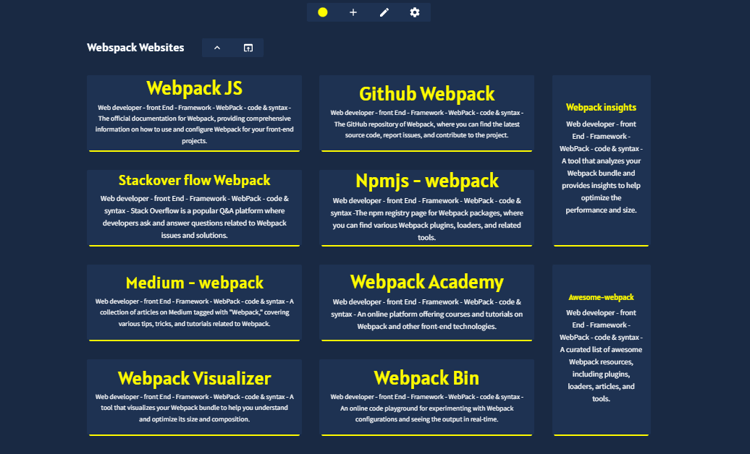Open the Webpack Bin card
Screen dimensions: 750x454
pyautogui.click(x=427, y=398)
